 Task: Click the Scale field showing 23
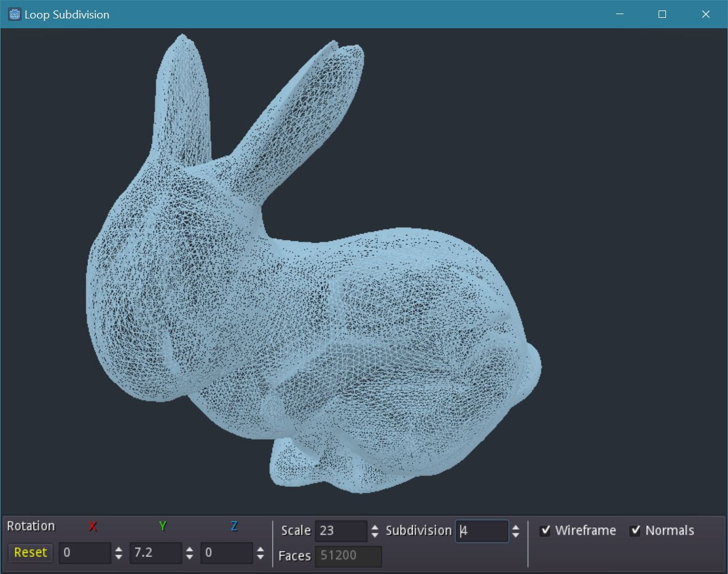[341, 531]
